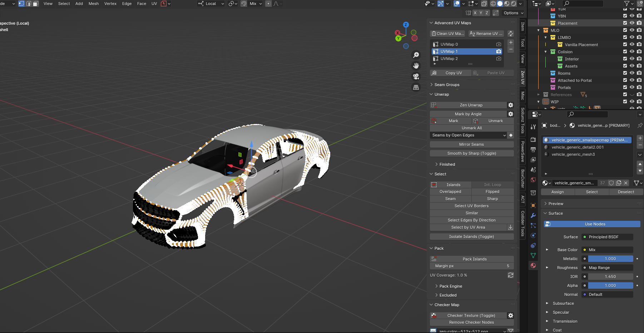This screenshot has height=333, width=644.
Task: Open the Physics properties tab icon
Action: 533,235
